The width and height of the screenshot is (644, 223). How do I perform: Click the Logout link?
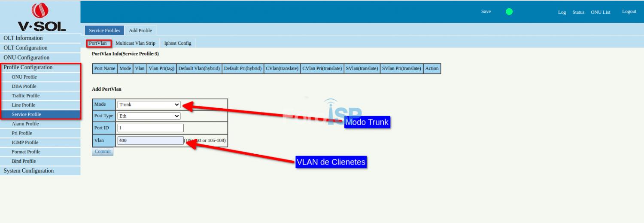[629, 12]
